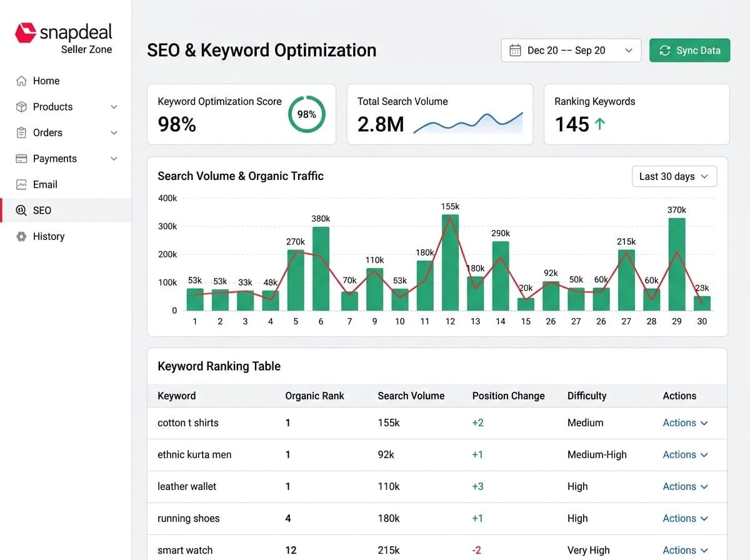750x560 pixels.
Task: Click the 370k bar for day 29
Action: (x=677, y=264)
